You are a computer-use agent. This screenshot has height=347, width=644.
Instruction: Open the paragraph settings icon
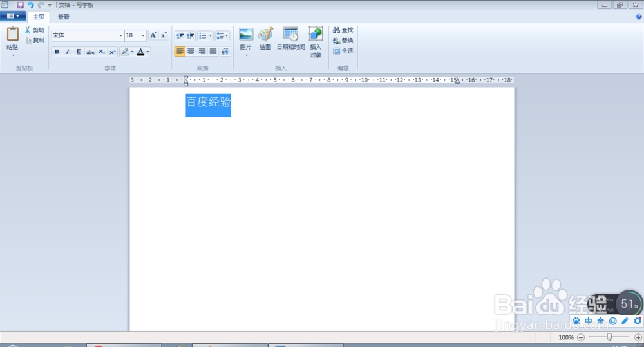(225, 52)
